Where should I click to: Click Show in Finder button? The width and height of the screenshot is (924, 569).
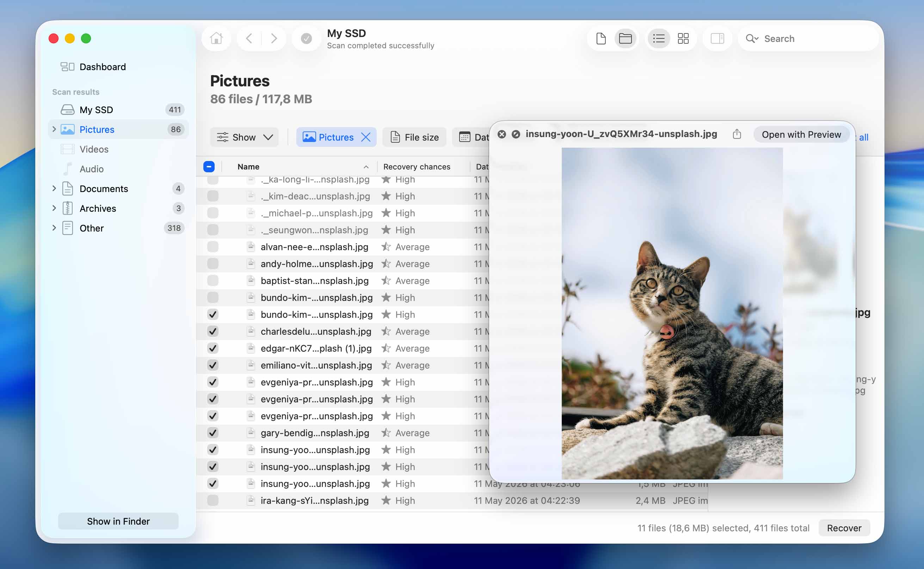click(118, 521)
